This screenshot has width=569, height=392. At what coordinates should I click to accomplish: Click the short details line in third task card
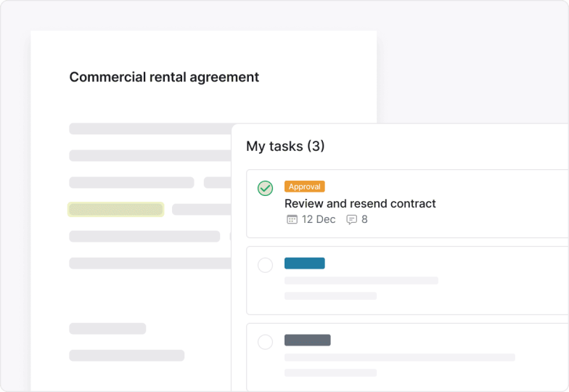click(x=330, y=372)
